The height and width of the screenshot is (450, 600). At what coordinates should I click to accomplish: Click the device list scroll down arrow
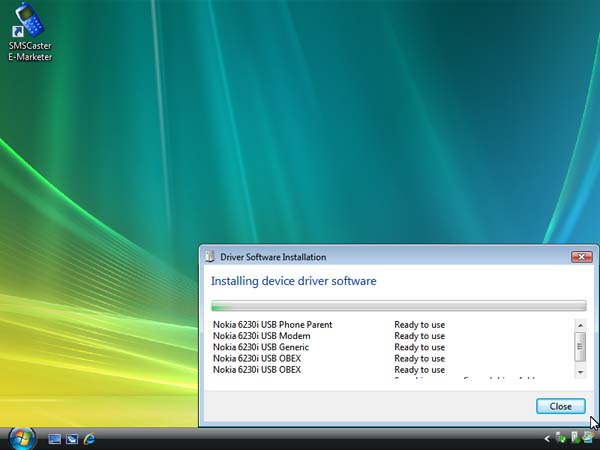[580, 372]
